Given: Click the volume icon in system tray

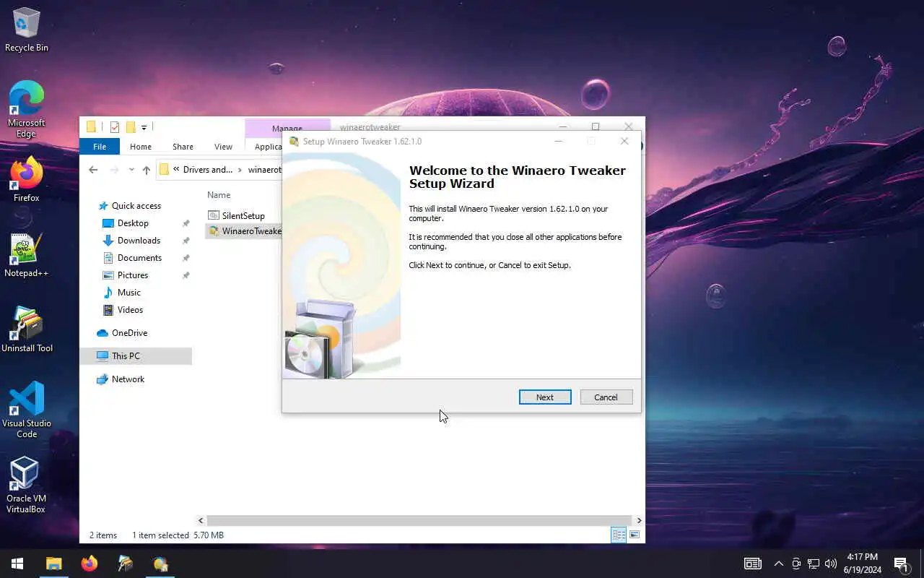Looking at the screenshot, I should click(x=830, y=564).
